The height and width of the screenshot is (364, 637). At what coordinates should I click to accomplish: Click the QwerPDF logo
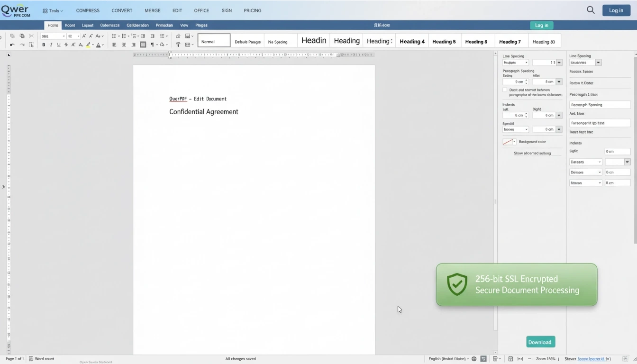pos(15,10)
